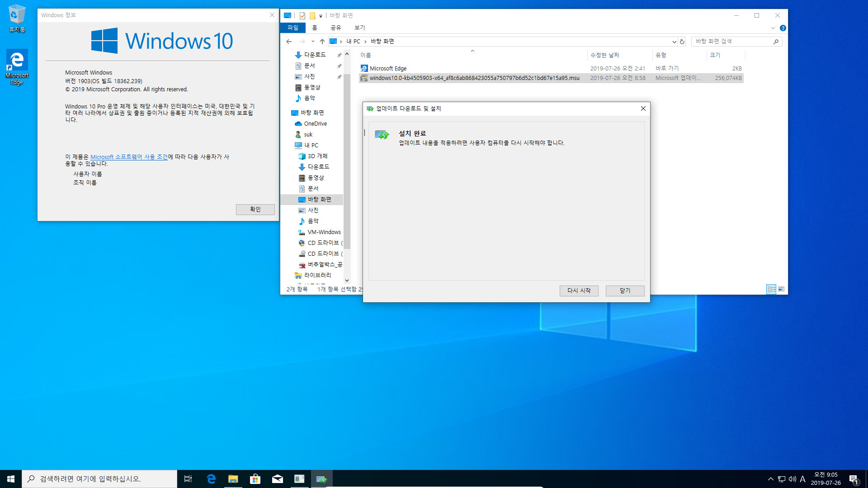Launch Edge from the taskbar

click(211, 479)
